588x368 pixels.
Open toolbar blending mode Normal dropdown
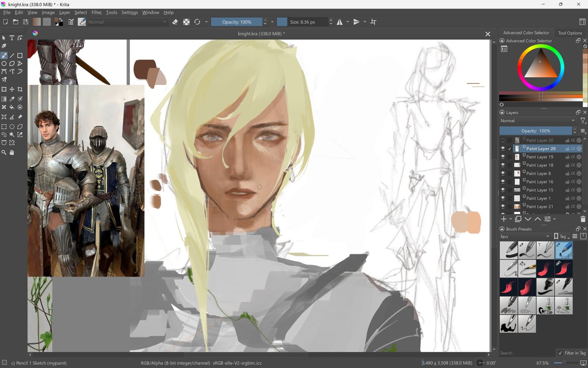pyautogui.click(x=127, y=22)
